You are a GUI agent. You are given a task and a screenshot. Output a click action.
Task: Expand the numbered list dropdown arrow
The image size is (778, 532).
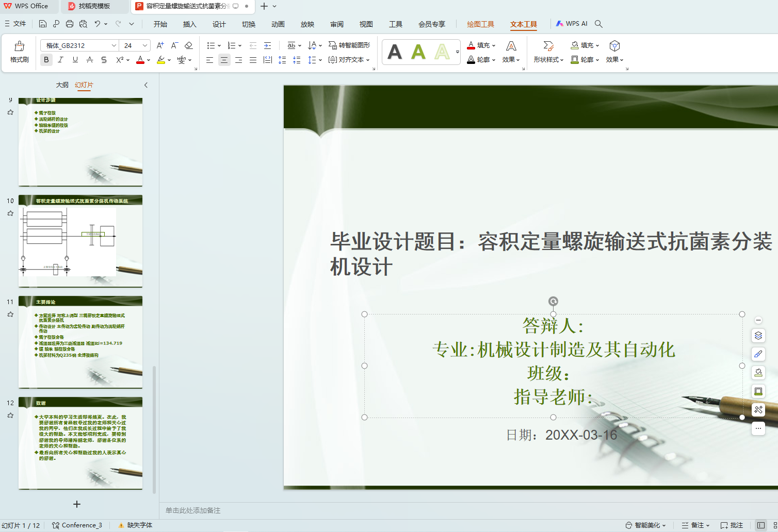click(x=240, y=46)
